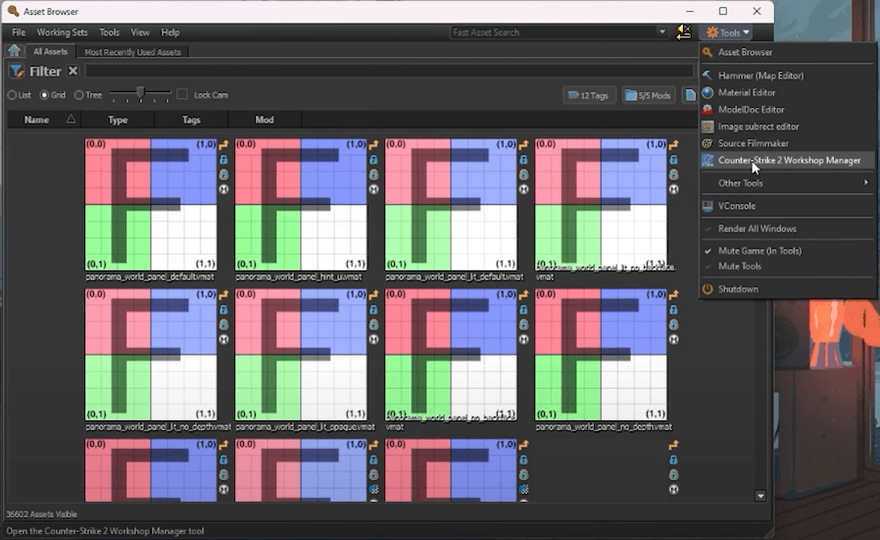Launch Source Filmmaker from the Tools list
Screen dimensions: 880x540
[754, 144]
